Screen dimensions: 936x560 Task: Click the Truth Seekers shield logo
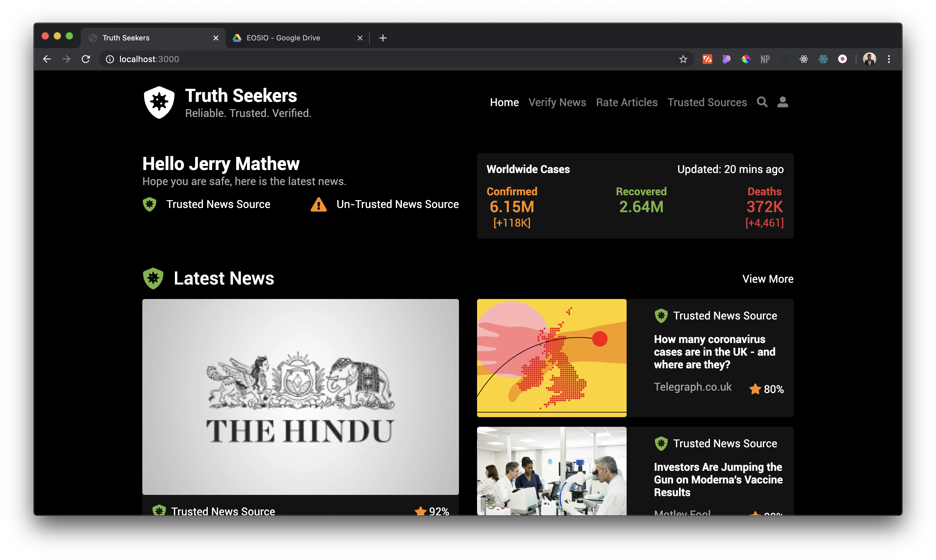click(159, 102)
